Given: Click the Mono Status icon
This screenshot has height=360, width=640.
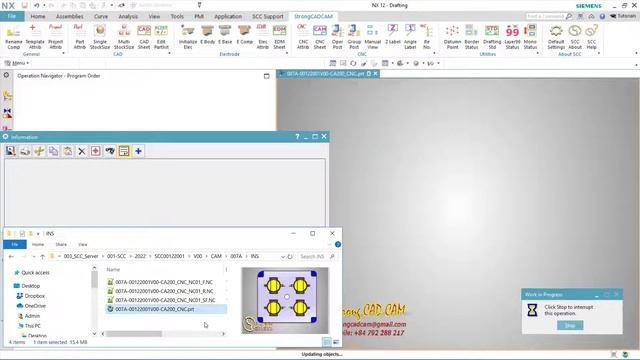Looking at the screenshot, I should 530,37.
